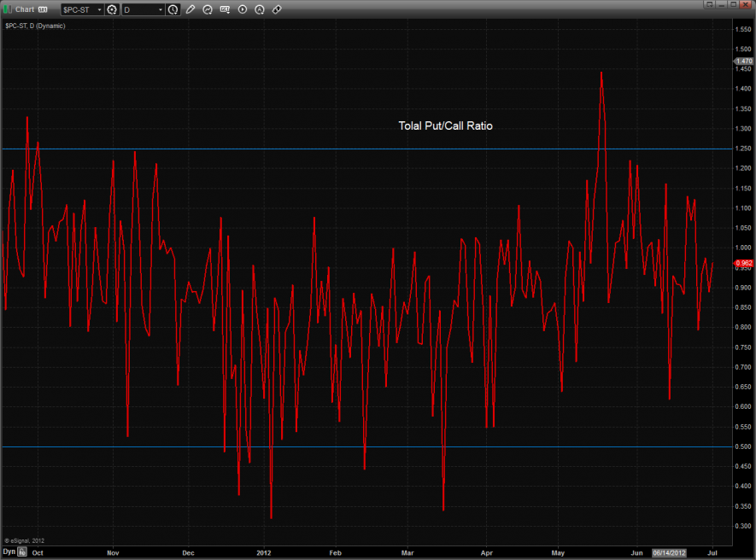The image size is (756, 560).
Task: Click the 1.470 price cursor label
Action: (743, 61)
